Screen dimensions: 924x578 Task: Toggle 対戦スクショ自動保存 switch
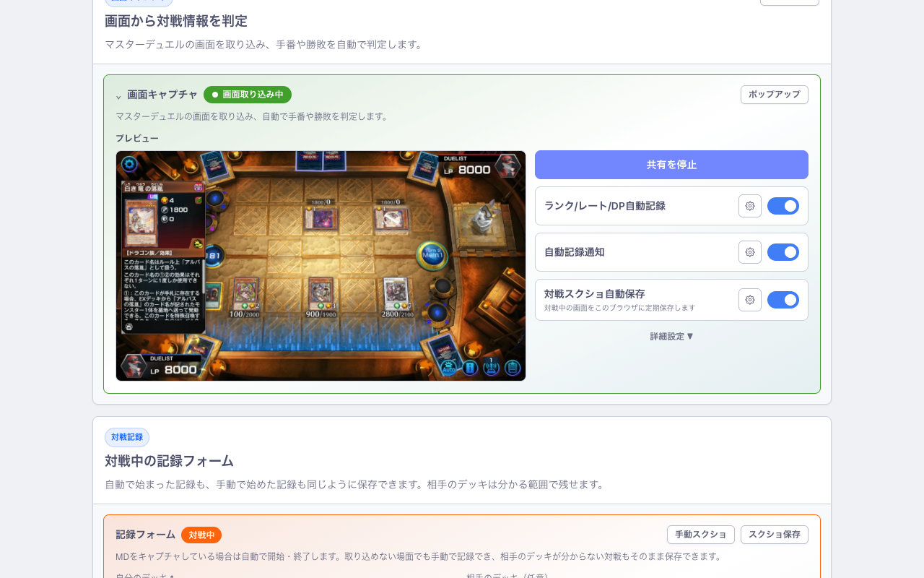click(x=783, y=300)
